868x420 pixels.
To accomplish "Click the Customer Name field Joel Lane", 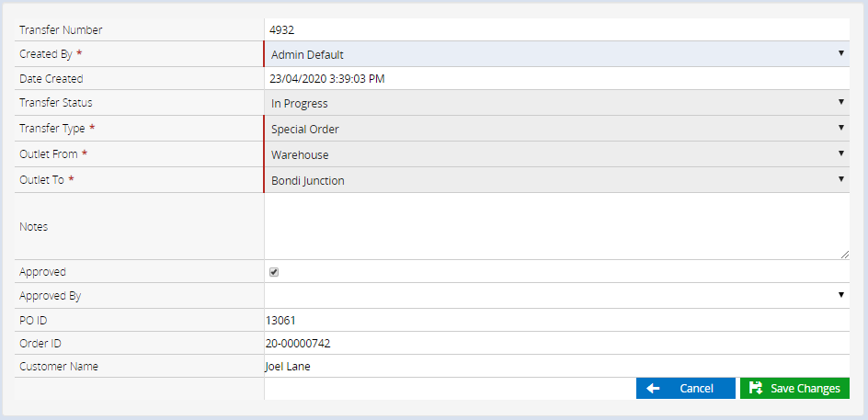I will pyautogui.click(x=557, y=366).
